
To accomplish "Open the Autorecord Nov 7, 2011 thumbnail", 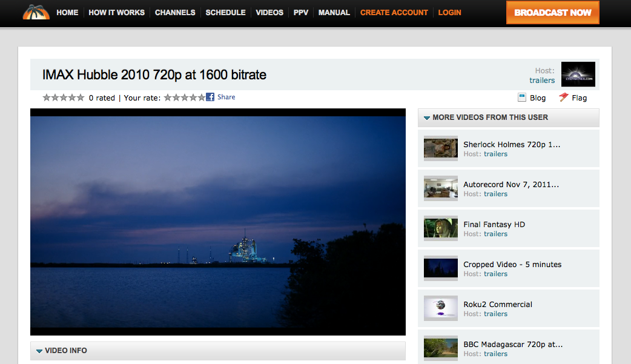I will 441,188.
